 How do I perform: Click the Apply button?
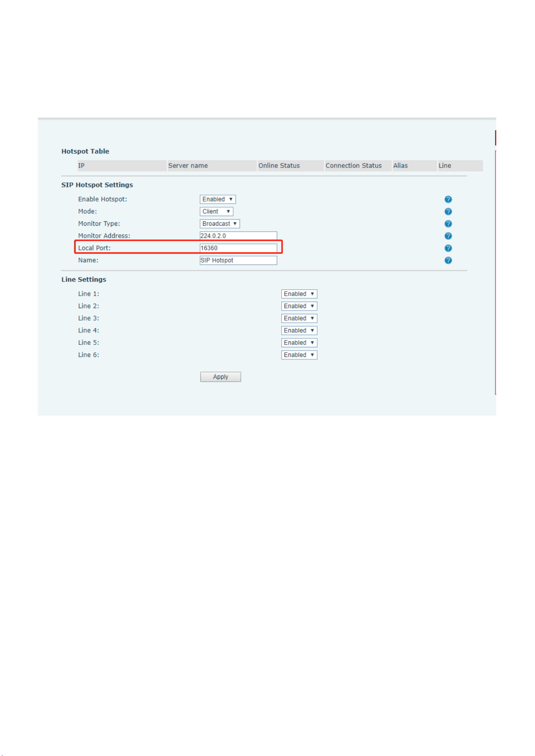point(221,377)
